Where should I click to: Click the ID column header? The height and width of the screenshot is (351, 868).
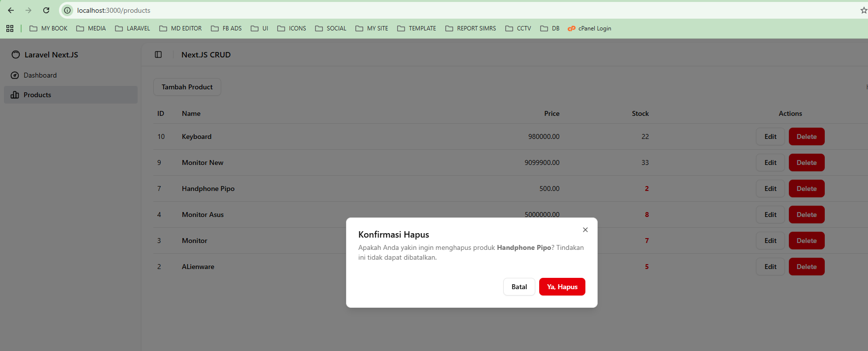(161, 113)
